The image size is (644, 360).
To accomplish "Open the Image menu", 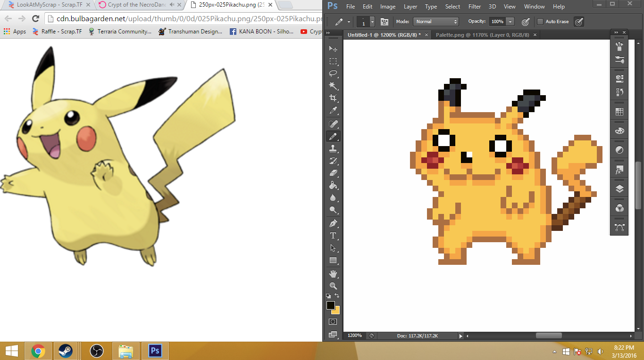I will click(388, 7).
